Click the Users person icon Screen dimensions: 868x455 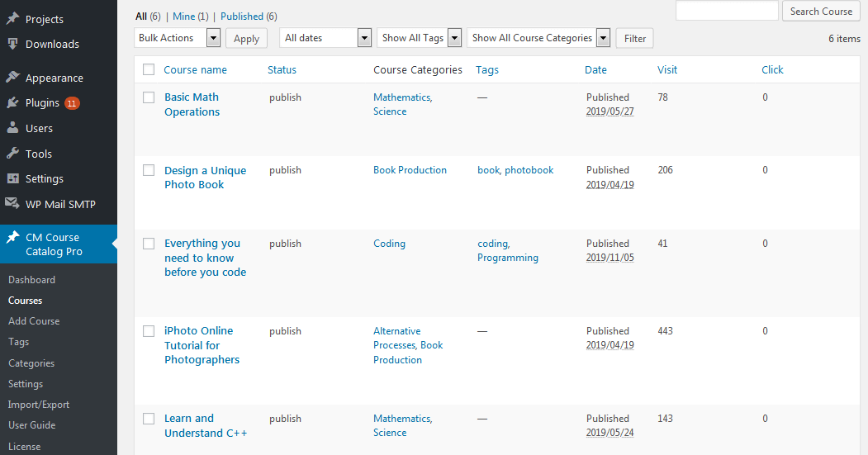pyautogui.click(x=12, y=129)
